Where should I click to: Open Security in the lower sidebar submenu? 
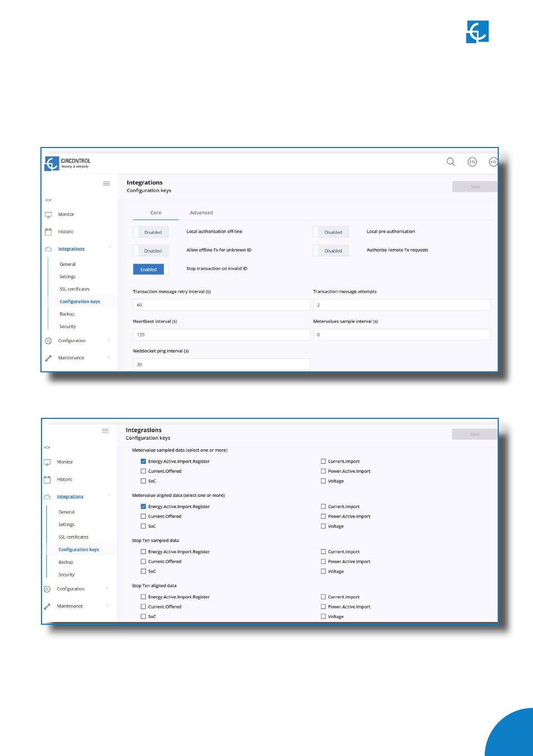(66, 575)
